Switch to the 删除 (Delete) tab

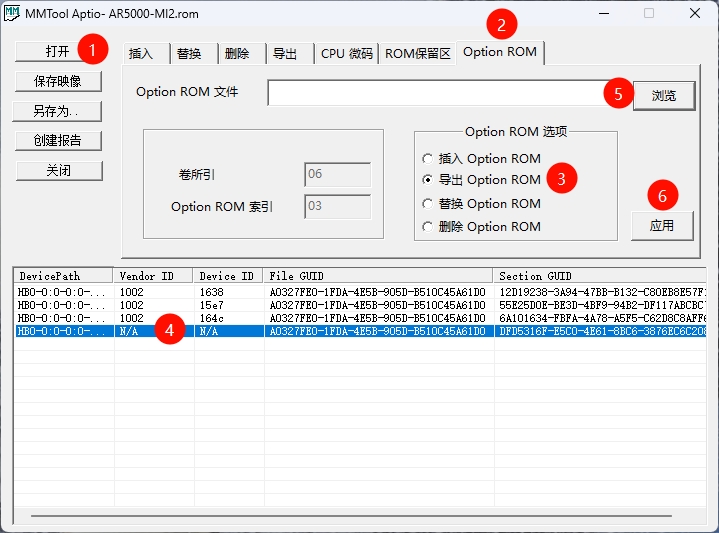click(237, 54)
